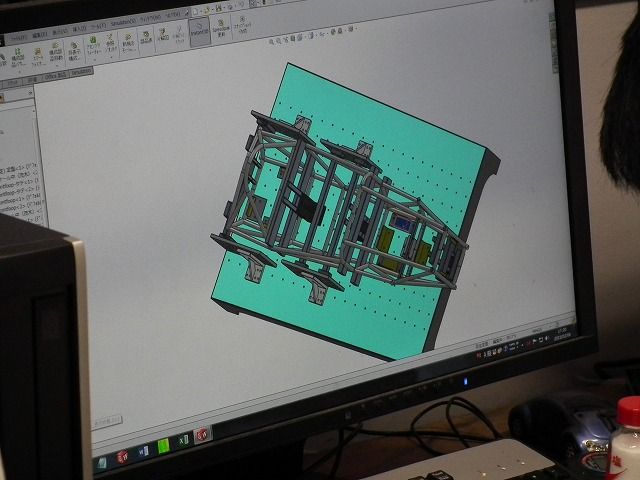Click the Save icon in quick toolbar
The width and height of the screenshot is (640, 480).
[219, 8]
